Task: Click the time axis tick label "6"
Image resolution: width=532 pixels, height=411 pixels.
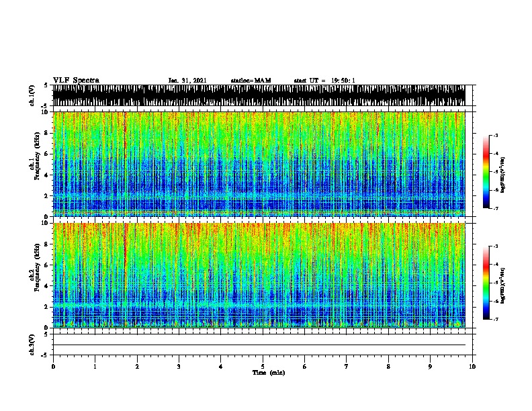Action: pyautogui.click(x=305, y=367)
